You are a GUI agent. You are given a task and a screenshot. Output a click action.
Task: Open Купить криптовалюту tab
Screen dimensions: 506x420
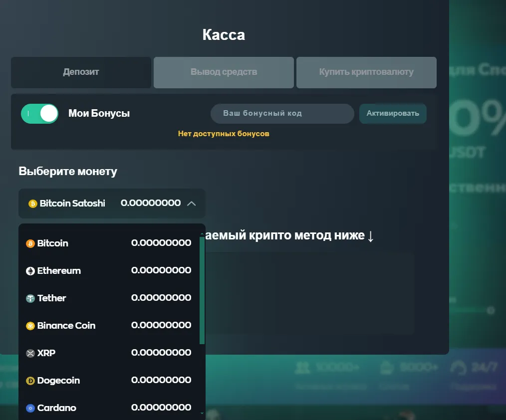(x=366, y=72)
